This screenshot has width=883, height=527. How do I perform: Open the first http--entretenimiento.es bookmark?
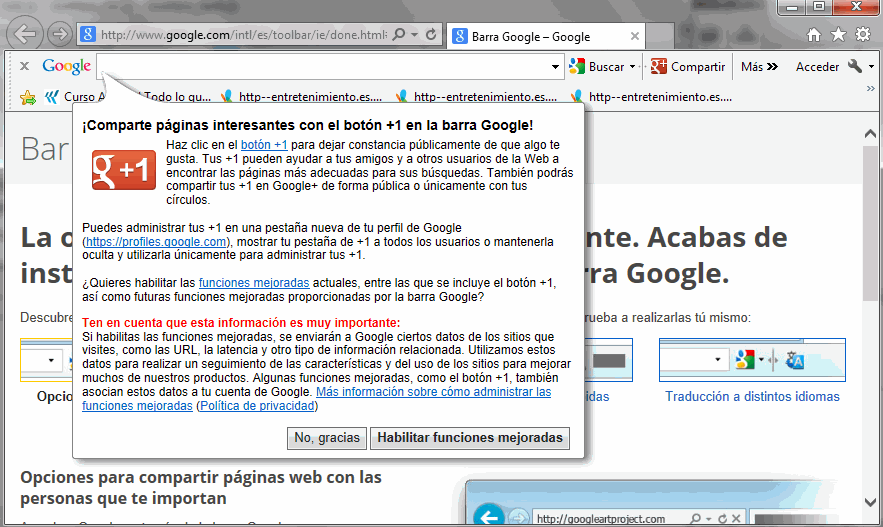tap(302, 97)
